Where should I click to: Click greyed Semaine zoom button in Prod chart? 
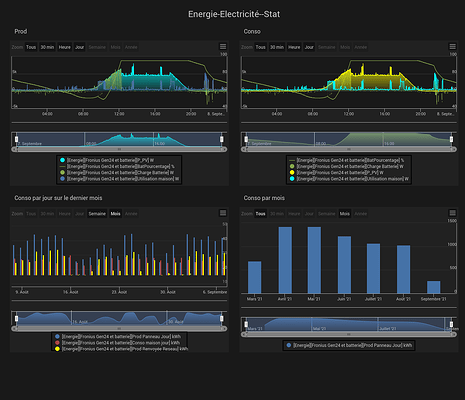click(x=97, y=47)
